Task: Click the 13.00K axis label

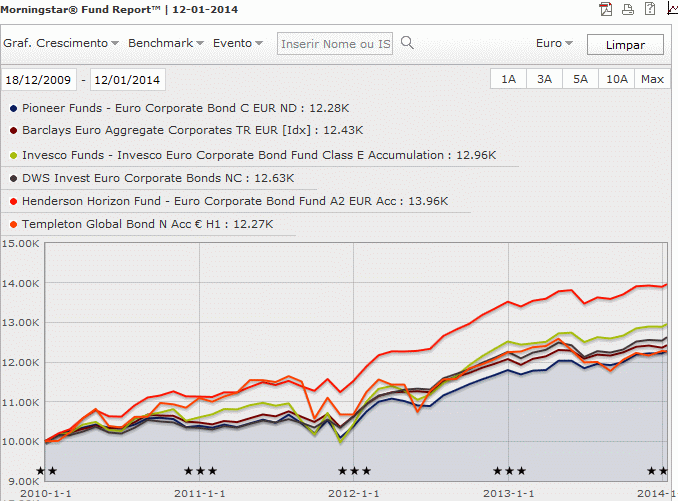Action: pos(20,322)
